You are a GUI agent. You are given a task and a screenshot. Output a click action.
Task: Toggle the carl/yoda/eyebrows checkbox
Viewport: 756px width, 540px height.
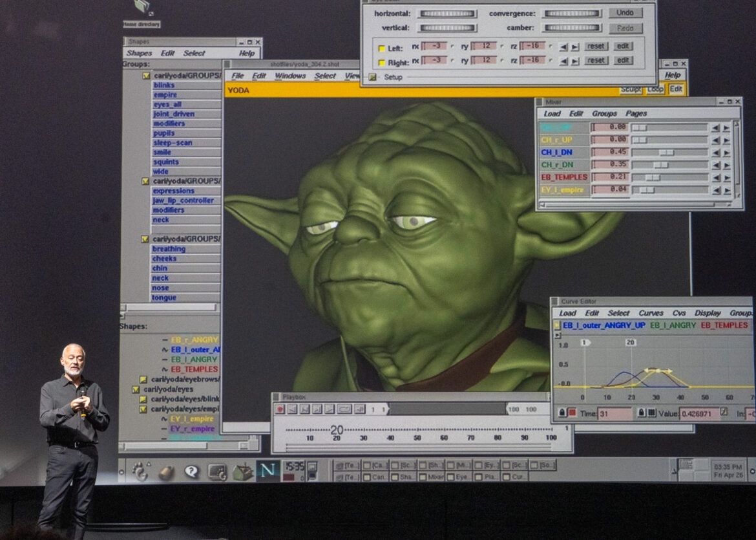tap(143, 380)
